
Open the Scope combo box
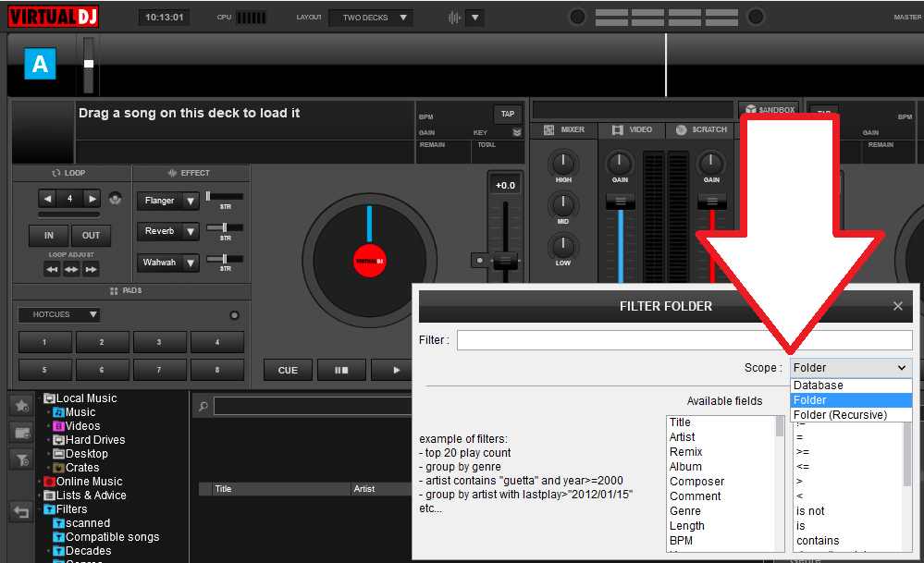coord(851,368)
